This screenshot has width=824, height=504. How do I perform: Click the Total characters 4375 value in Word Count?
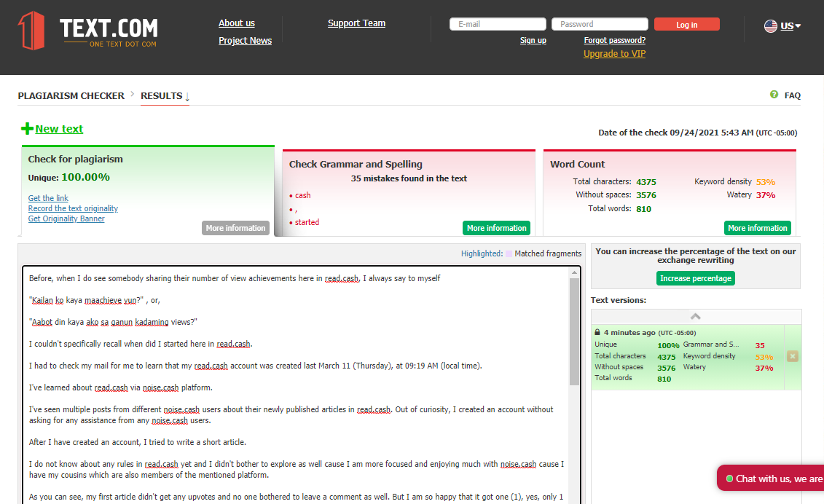646,182
